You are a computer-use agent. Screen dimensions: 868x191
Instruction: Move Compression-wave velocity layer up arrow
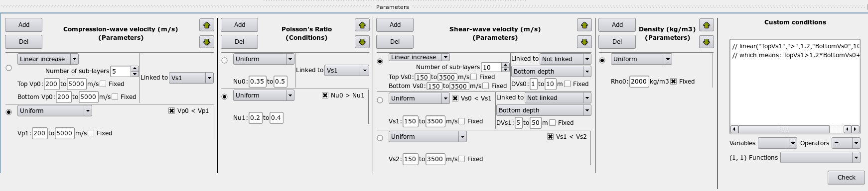tap(207, 25)
